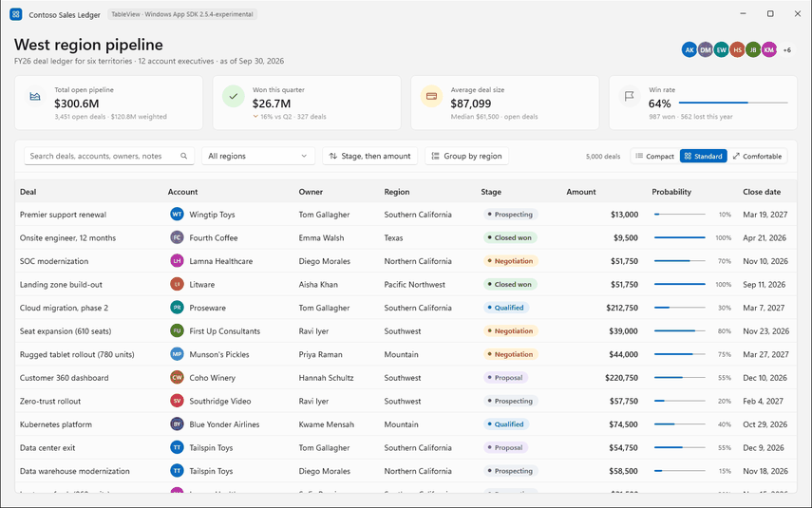Open the KM user avatar
Screen dimensions: 812x508
tap(769, 49)
